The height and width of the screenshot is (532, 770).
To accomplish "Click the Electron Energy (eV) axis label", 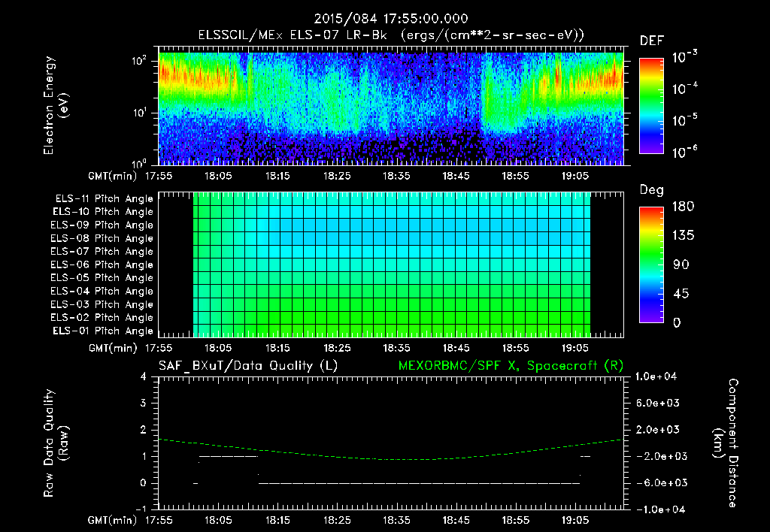I will tap(56, 105).
